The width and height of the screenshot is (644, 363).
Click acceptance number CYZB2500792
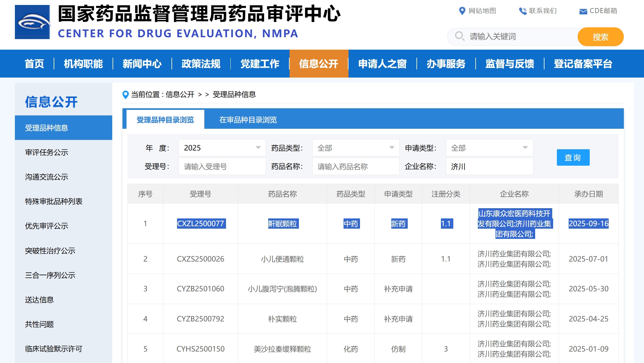pyautogui.click(x=201, y=319)
